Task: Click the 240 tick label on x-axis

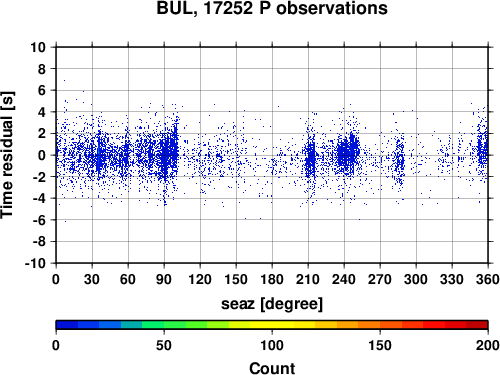Action: [344, 279]
